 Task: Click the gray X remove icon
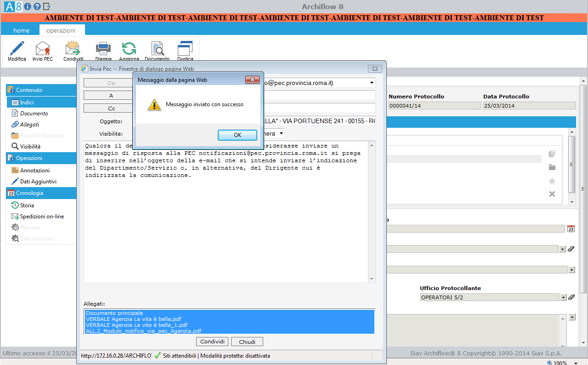[552, 194]
